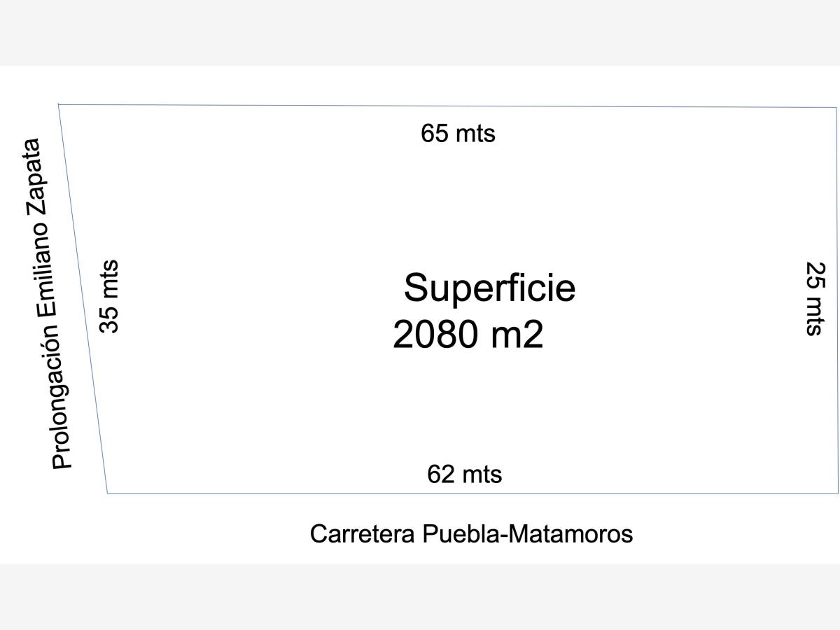The width and height of the screenshot is (840, 630).
Task: Select the slanted left boundary line
Action: 83,298
